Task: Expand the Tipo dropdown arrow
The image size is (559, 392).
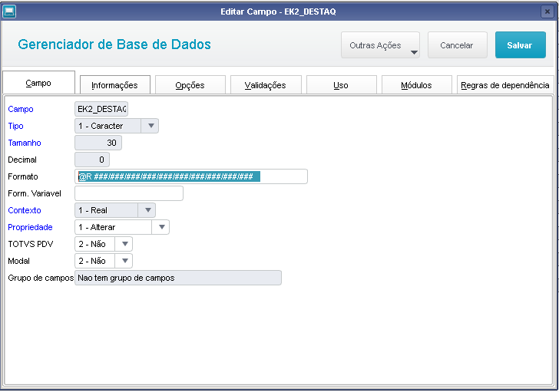Action: point(150,126)
